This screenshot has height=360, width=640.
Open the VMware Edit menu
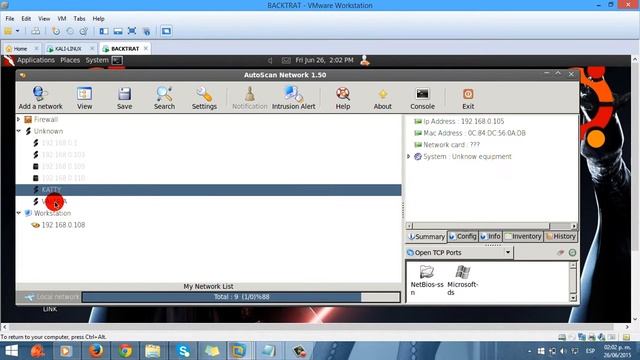(26, 19)
